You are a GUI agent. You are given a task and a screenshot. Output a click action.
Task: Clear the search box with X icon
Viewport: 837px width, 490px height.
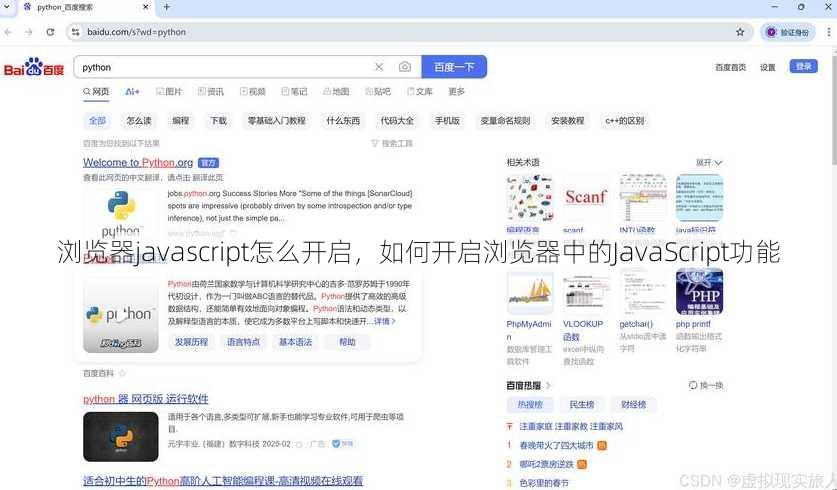[x=379, y=67]
